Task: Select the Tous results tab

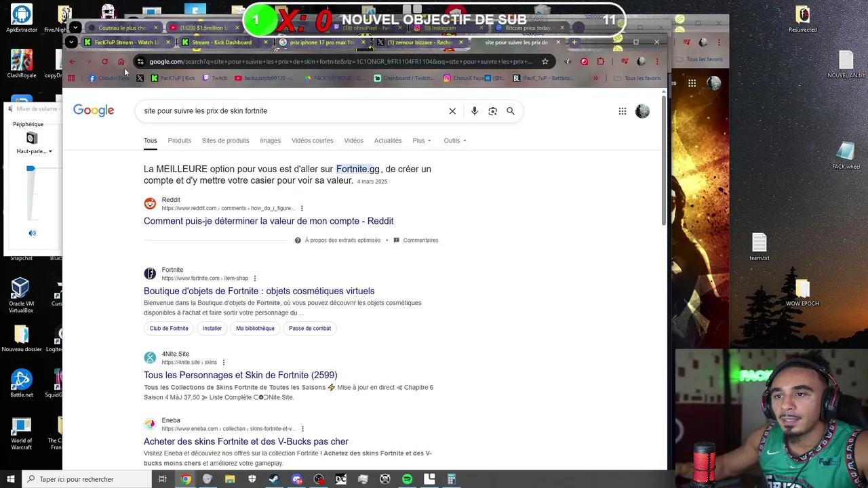Action: point(150,140)
